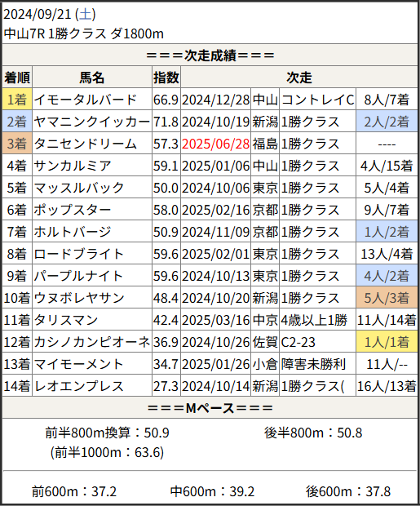Click the 次走 column header

coord(299,78)
